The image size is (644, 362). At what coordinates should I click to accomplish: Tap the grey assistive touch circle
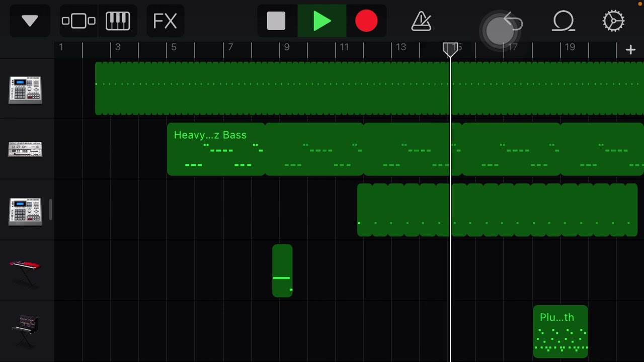pyautogui.click(x=500, y=31)
